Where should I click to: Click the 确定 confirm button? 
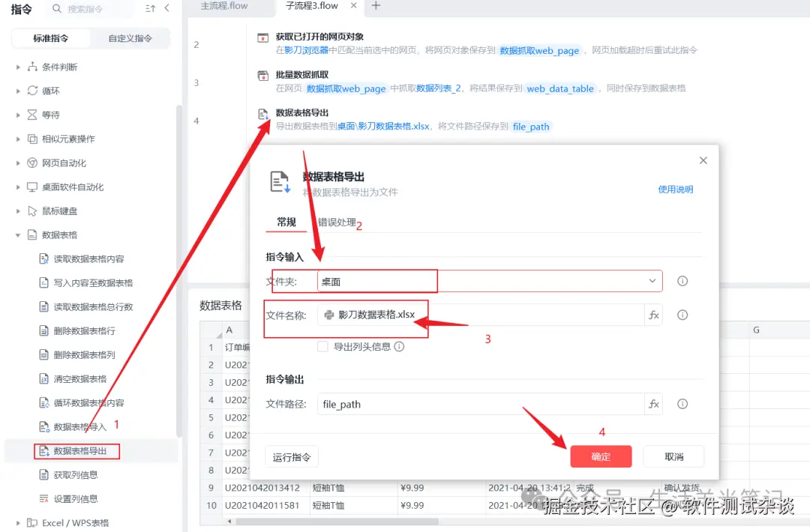coord(601,456)
